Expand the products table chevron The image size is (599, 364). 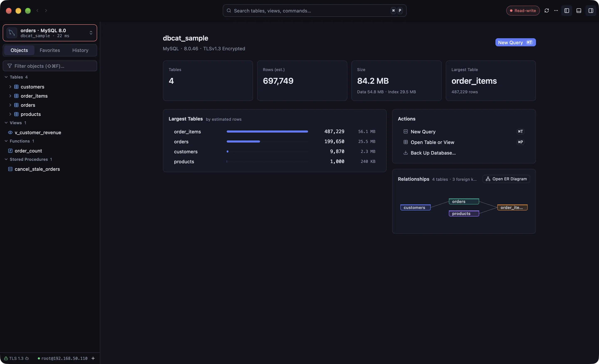coord(10,114)
